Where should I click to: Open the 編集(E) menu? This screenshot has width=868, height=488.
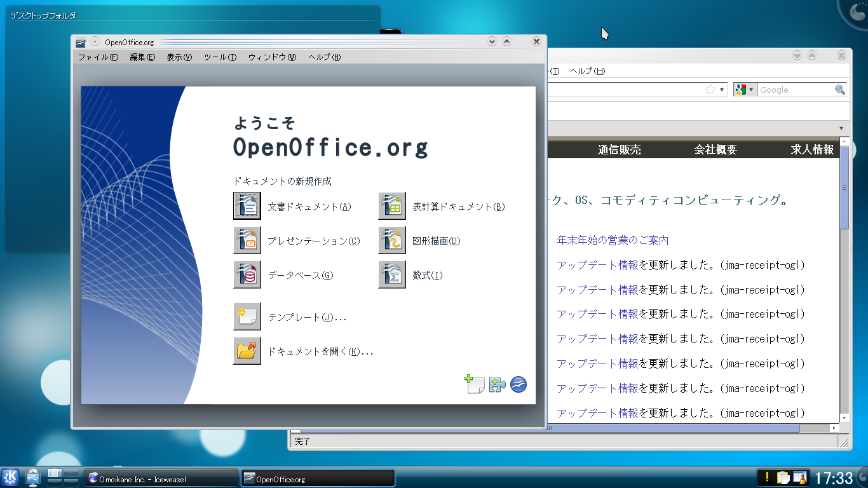click(x=142, y=57)
